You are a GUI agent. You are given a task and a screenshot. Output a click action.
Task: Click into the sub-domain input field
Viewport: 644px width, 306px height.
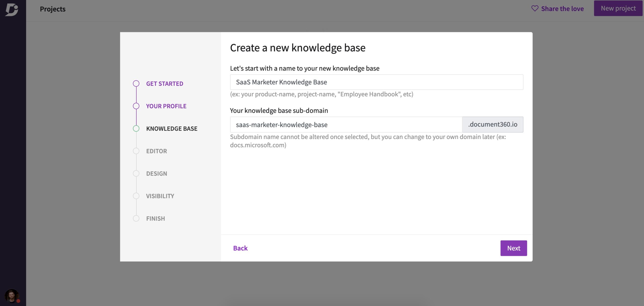(346, 125)
